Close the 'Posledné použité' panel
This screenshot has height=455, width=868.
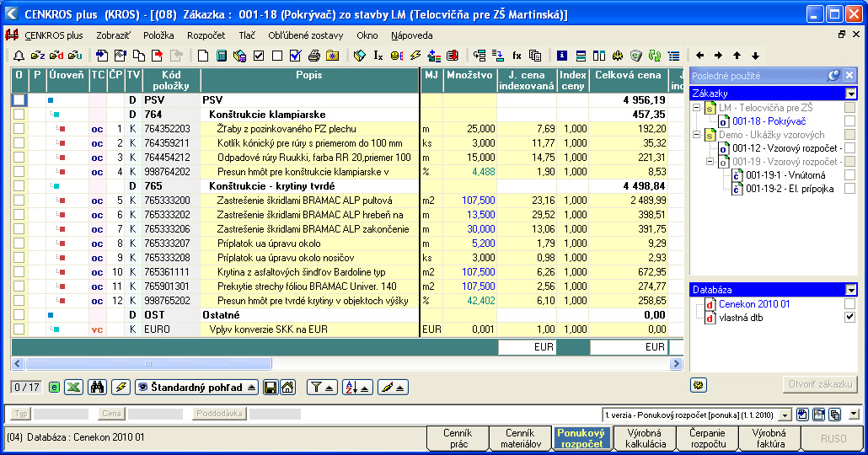click(x=849, y=75)
